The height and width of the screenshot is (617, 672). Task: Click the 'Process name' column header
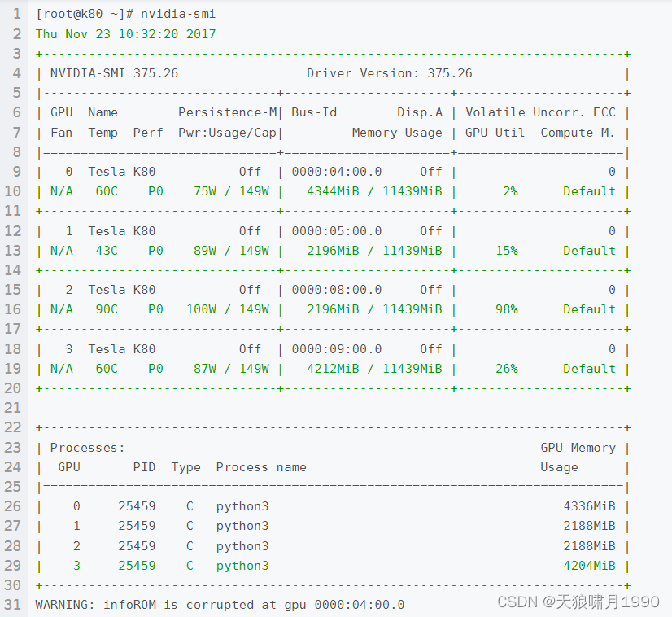click(261, 467)
